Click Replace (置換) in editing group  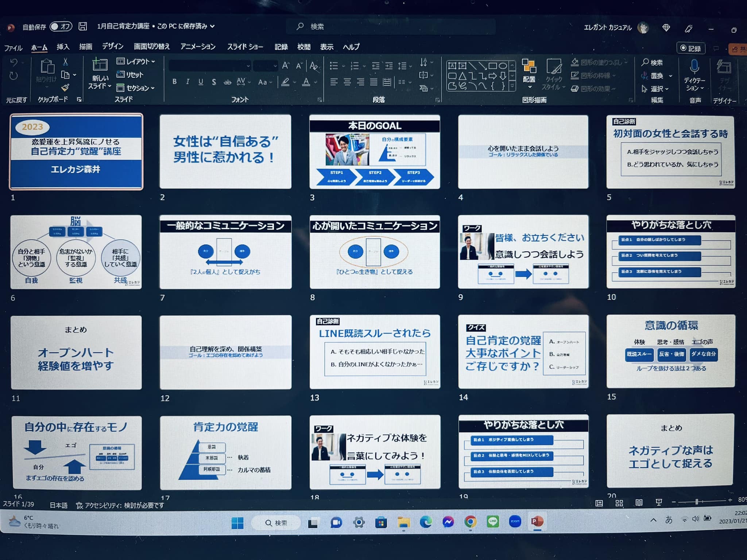click(x=657, y=76)
